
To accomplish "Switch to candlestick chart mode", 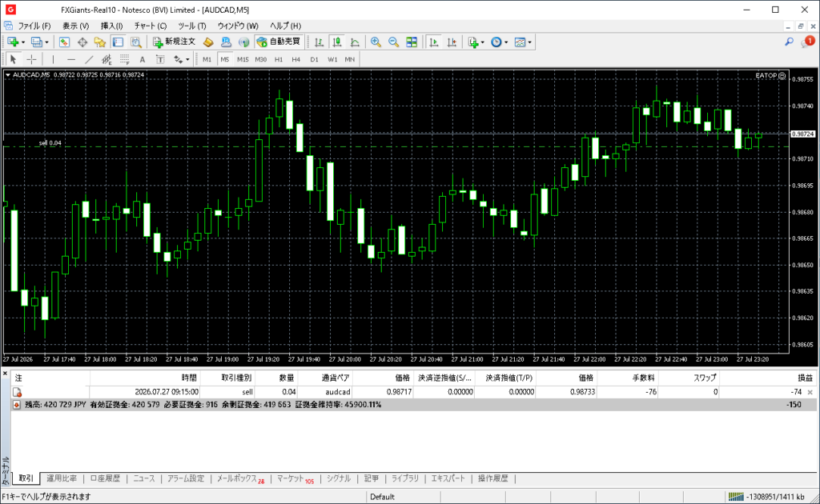I will (x=337, y=42).
